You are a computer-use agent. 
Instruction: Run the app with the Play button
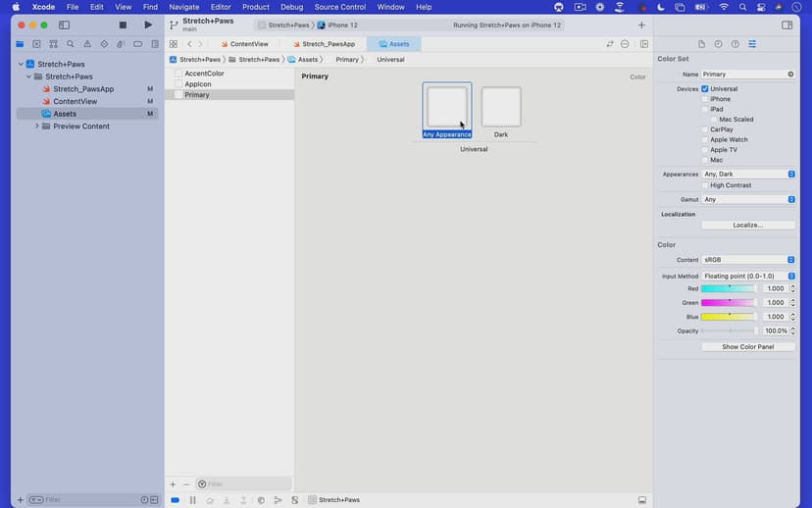coord(148,25)
